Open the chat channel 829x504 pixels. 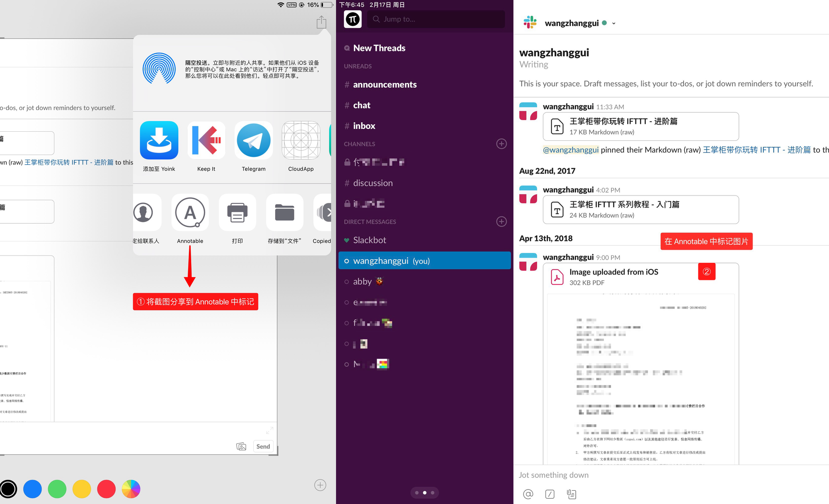point(361,105)
